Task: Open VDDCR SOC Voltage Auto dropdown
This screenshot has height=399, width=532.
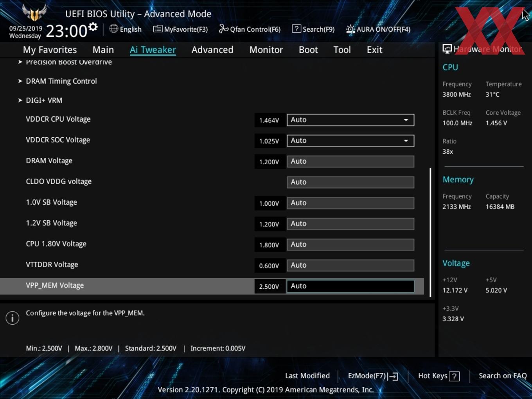Action: tap(350, 140)
